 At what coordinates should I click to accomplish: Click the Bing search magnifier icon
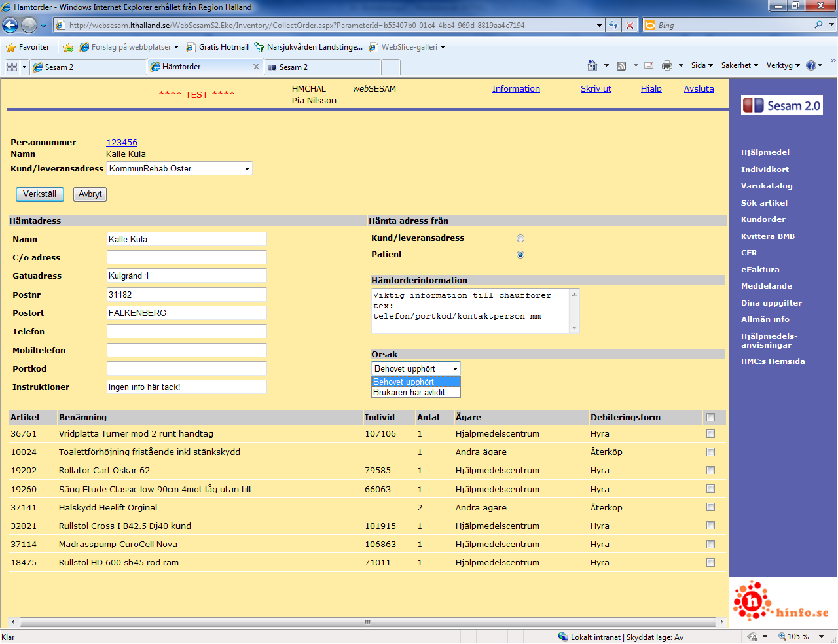818,25
